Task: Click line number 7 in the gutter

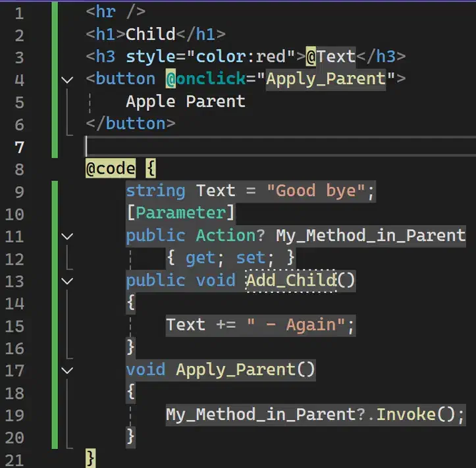Action: (18, 146)
